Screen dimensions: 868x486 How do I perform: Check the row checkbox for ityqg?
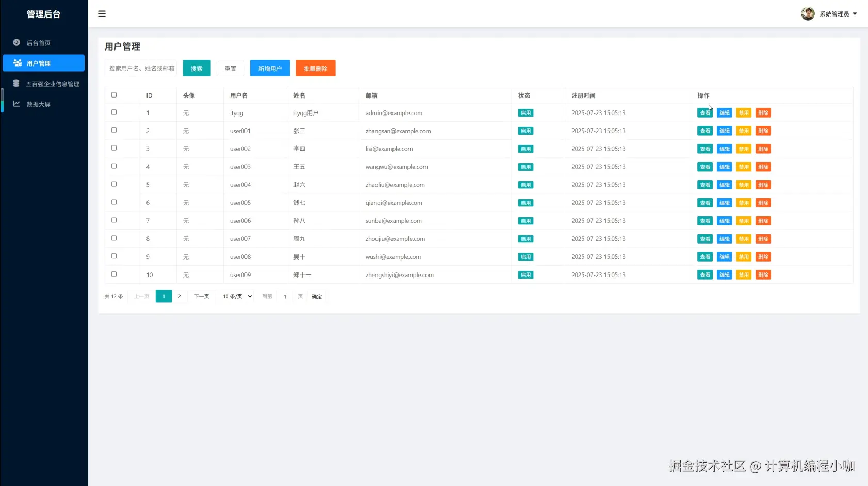[114, 112]
